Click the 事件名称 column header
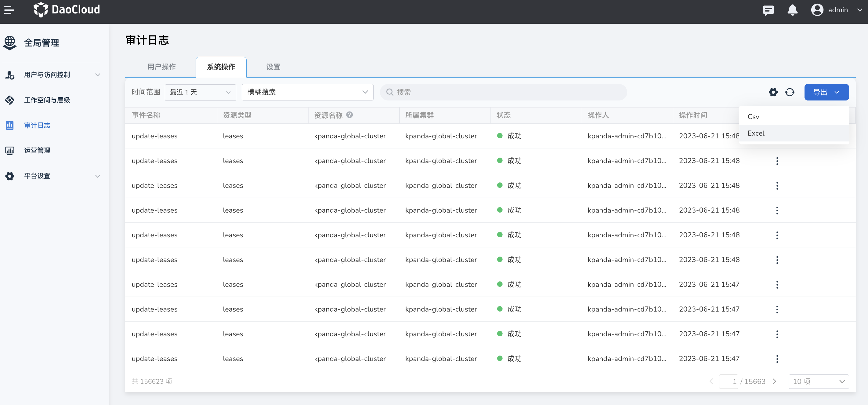The height and width of the screenshot is (405, 868). pos(146,115)
